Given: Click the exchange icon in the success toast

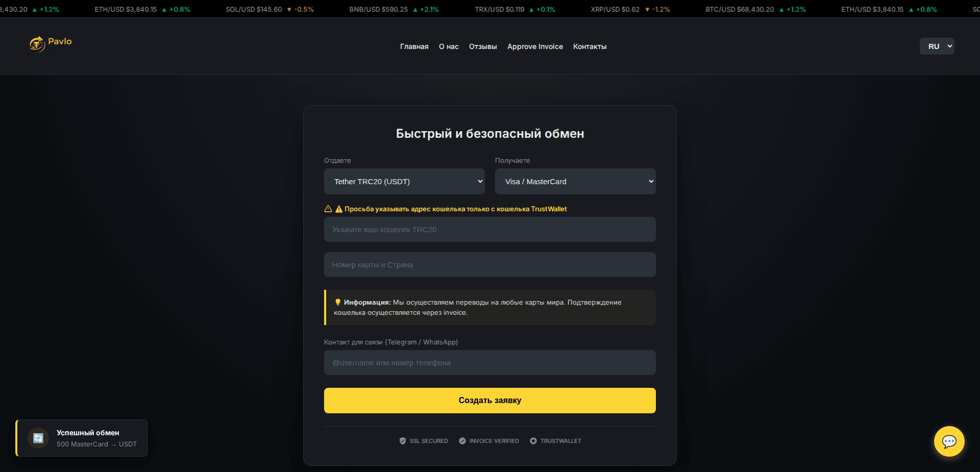Looking at the screenshot, I should [x=38, y=438].
